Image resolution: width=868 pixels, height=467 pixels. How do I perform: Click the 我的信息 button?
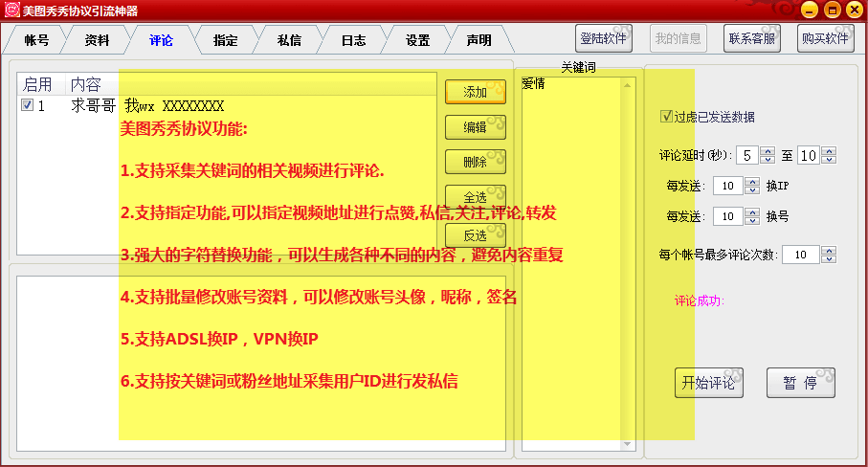click(x=679, y=38)
